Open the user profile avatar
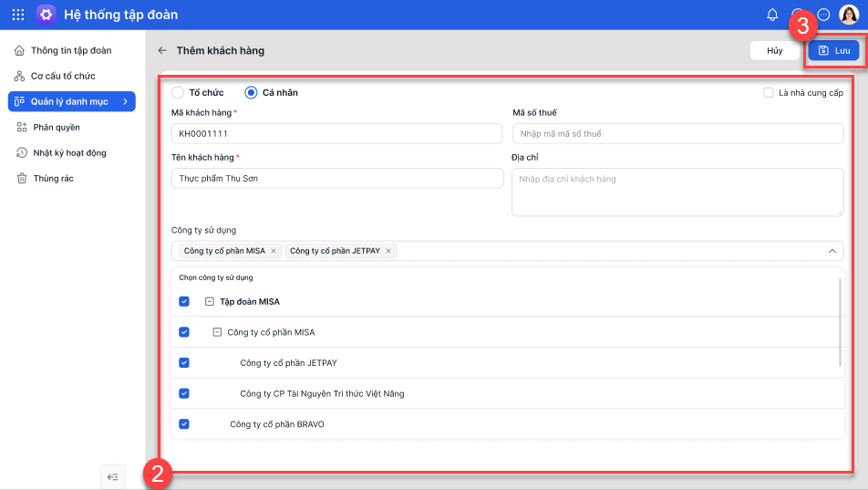This screenshot has width=868, height=490. point(849,15)
